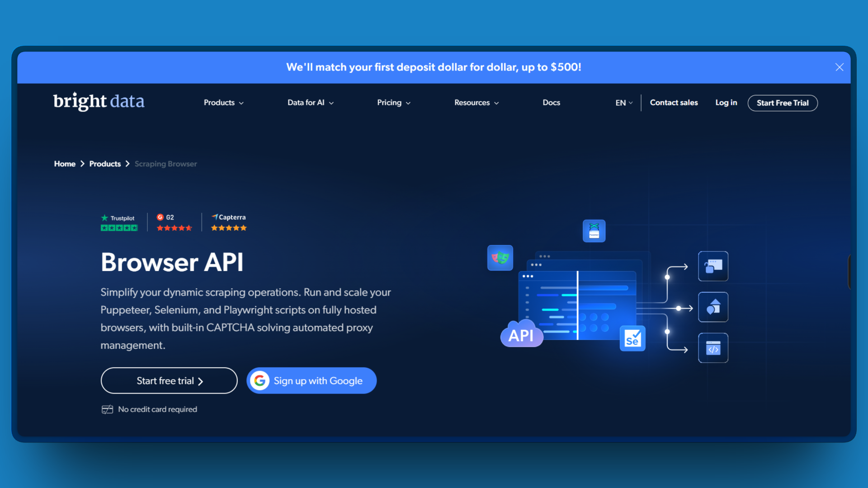Expand the Data for AI menu

(x=310, y=103)
